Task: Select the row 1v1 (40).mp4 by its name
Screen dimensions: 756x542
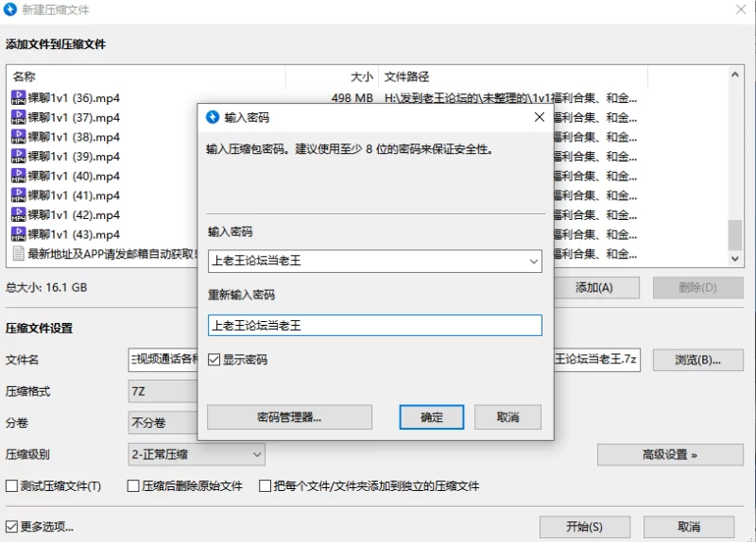Action: 74,176
